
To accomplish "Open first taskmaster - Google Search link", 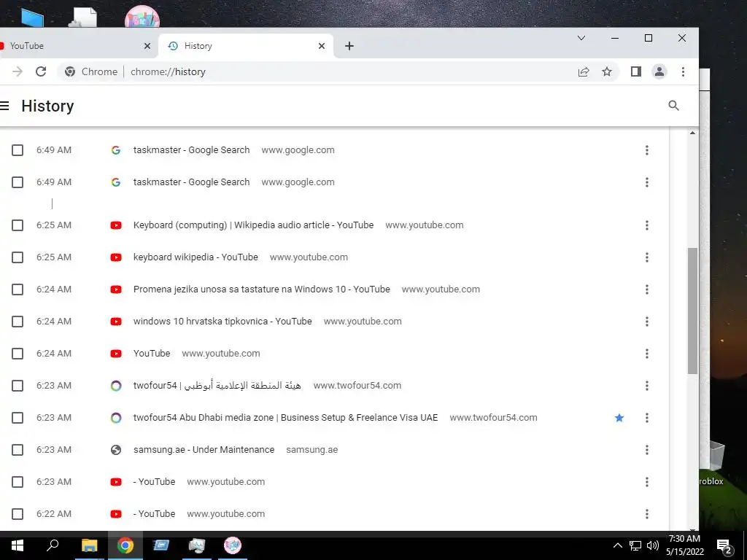I will click(x=192, y=150).
